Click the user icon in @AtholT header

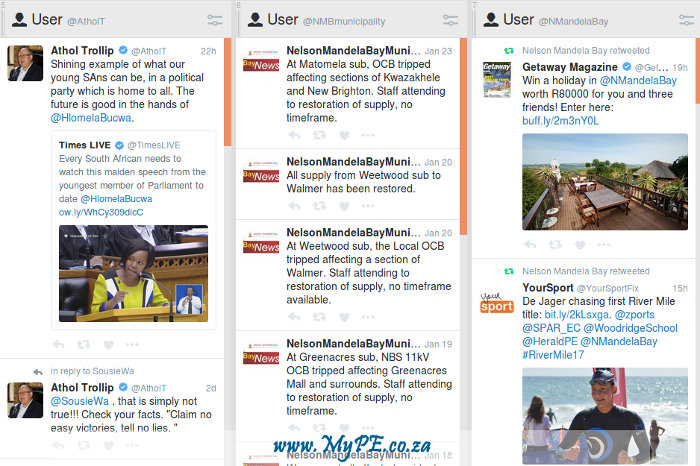pos(19,20)
